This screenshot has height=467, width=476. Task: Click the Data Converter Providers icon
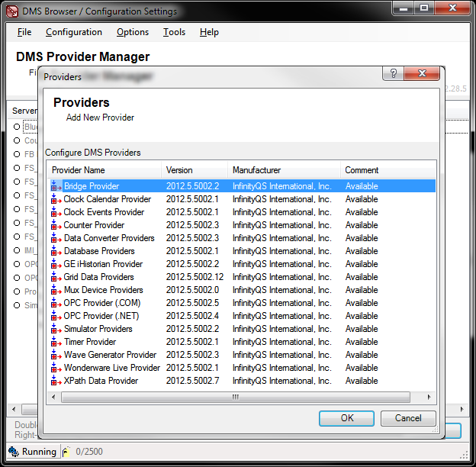coord(56,238)
